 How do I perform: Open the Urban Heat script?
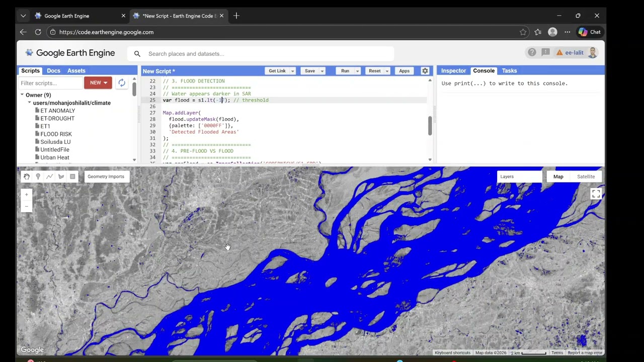(54, 157)
